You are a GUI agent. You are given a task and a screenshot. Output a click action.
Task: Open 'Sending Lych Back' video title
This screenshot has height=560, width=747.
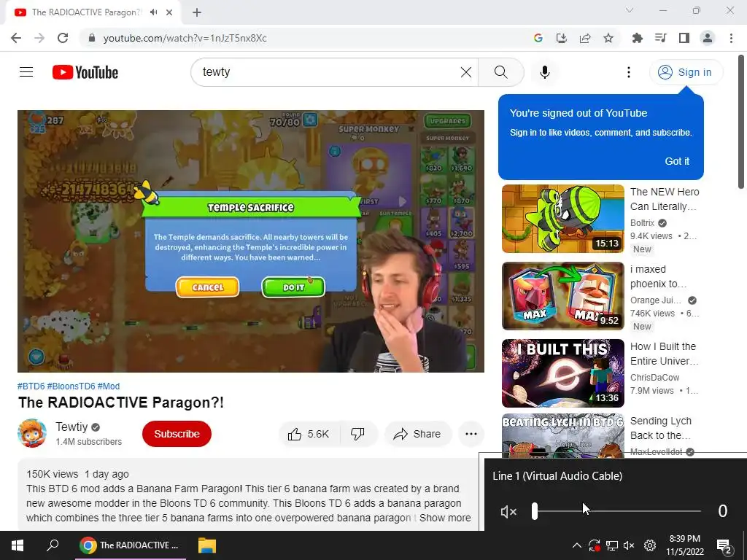coord(661,428)
